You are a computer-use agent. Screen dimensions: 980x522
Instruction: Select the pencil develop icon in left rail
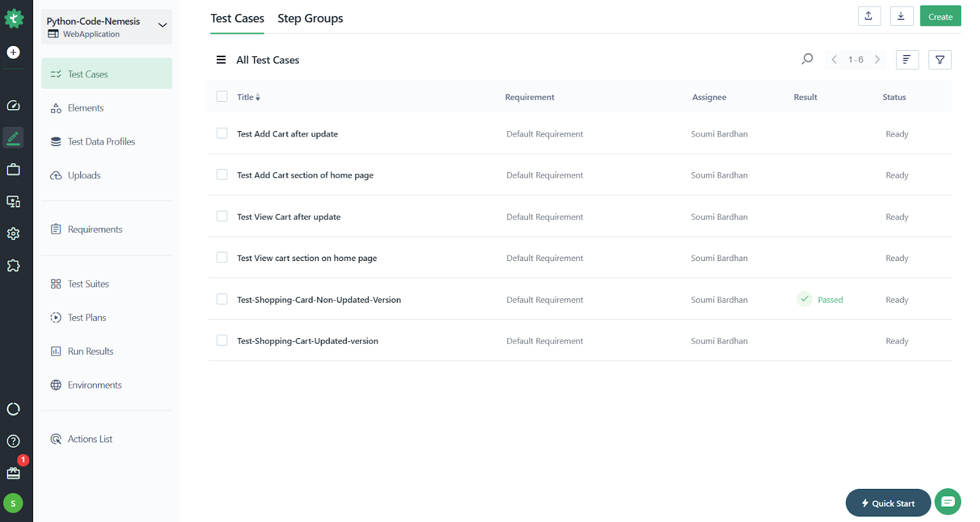[x=13, y=137]
